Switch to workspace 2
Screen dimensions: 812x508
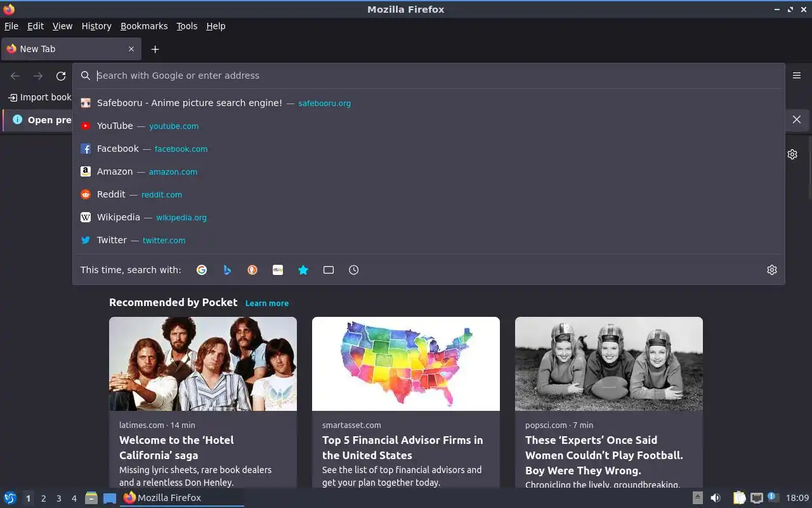pos(43,498)
